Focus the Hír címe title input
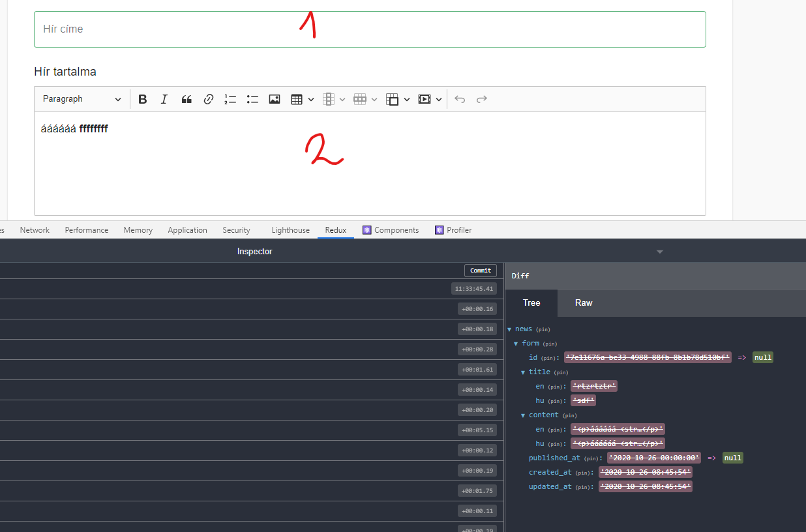Screen dimensions: 806x532 point(370,29)
